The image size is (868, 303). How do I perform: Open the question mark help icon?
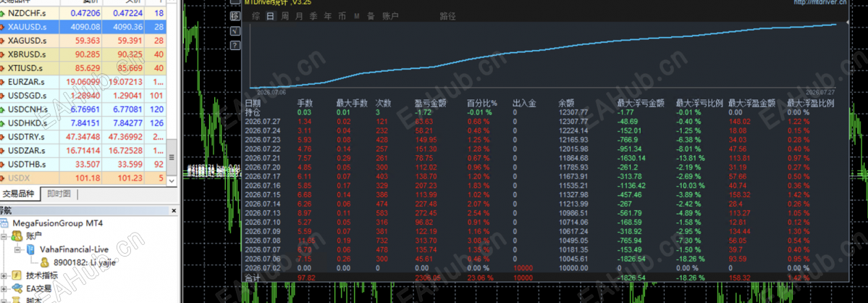coord(235,45)
